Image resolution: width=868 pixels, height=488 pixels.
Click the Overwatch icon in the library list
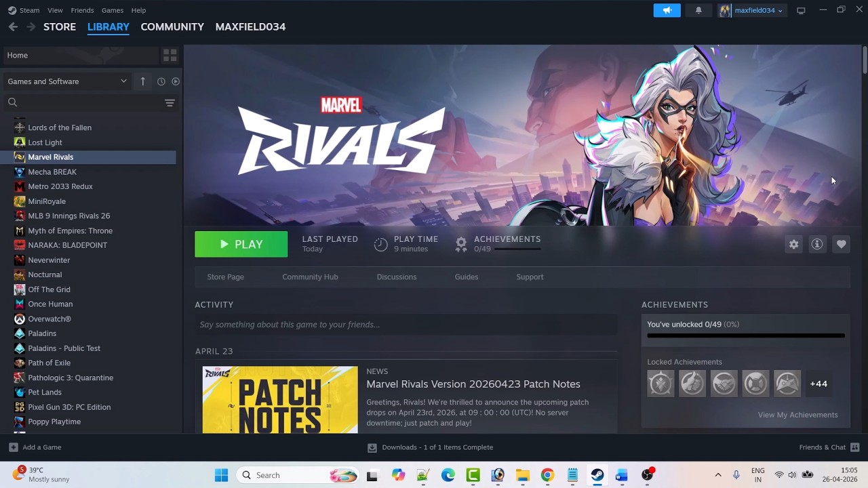pos(20,319)
